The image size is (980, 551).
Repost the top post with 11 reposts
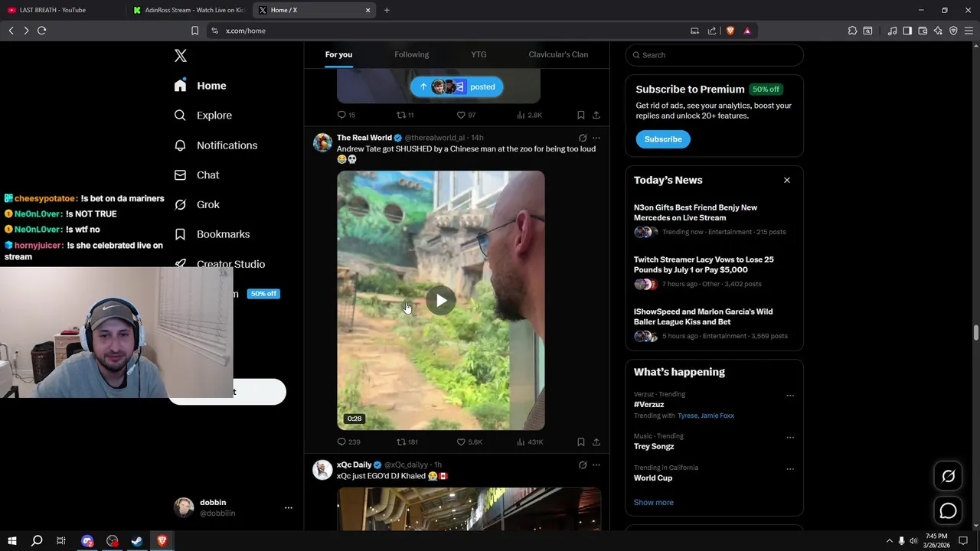click(404, 115)
